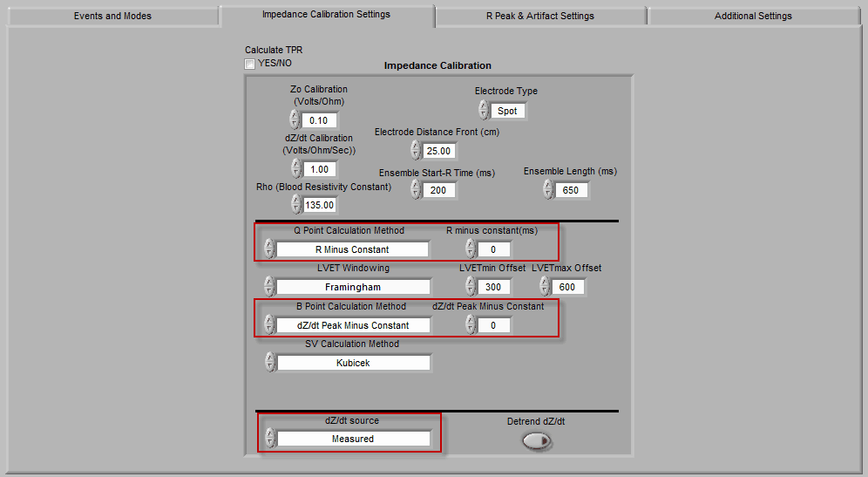Click dZ/dt Peak Minus Constant stepper arrows
868x477 pixels.
tap(471, 324)
